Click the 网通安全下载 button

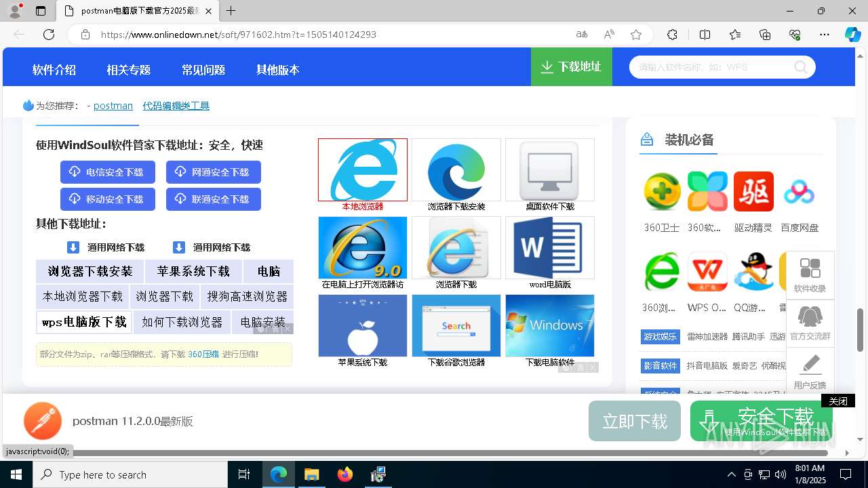coord(214,172)
